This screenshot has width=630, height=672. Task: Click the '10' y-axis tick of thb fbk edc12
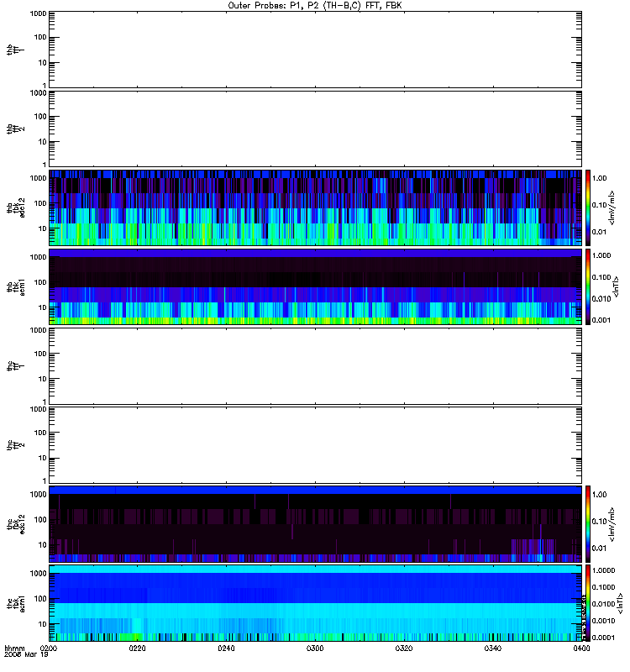click(43, 228)
